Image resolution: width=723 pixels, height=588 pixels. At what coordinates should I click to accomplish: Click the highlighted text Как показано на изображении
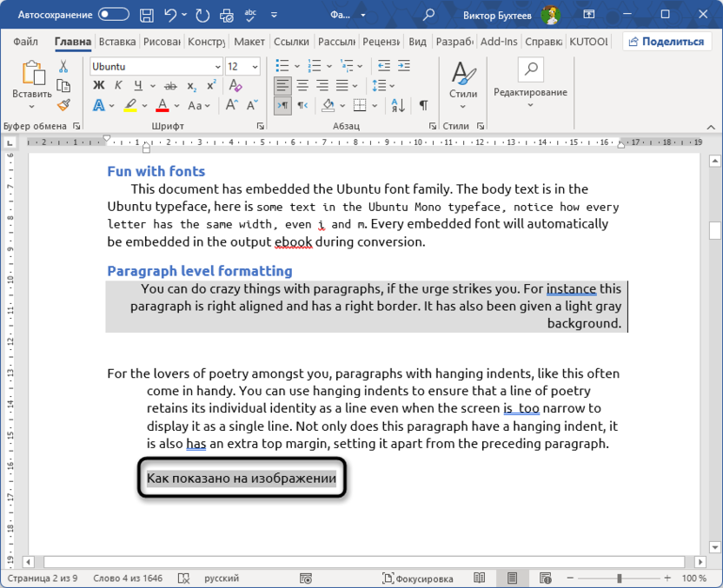click(241, 479)
